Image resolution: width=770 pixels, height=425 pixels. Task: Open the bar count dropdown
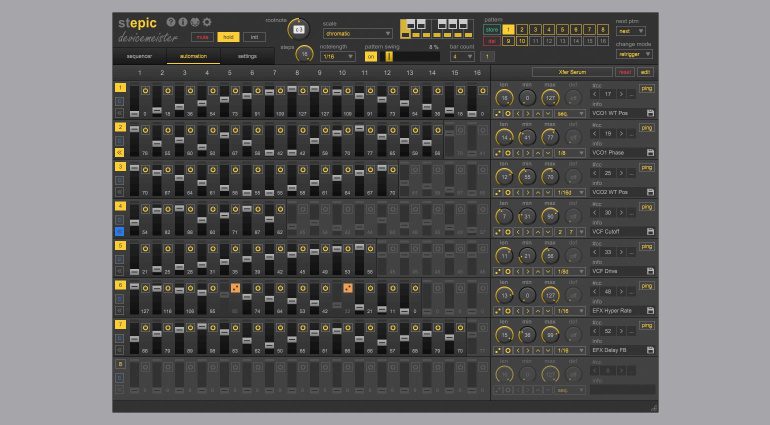(462, 57)
